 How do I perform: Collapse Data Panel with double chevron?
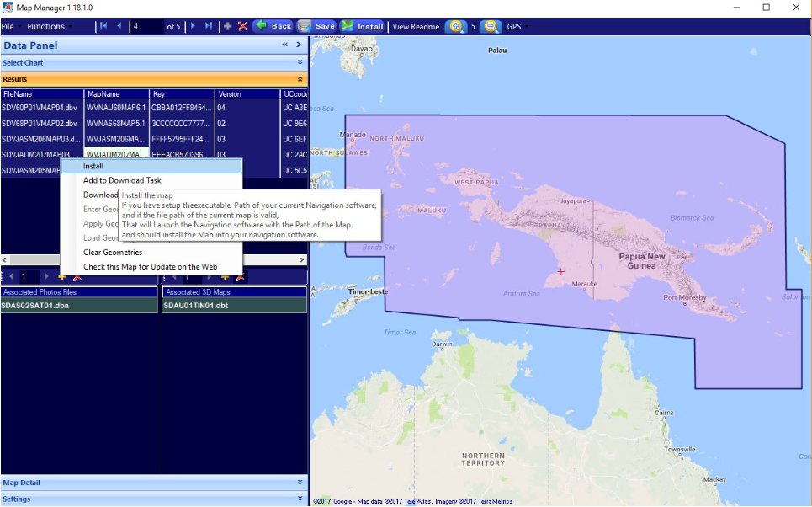click(x=284, y=45)
